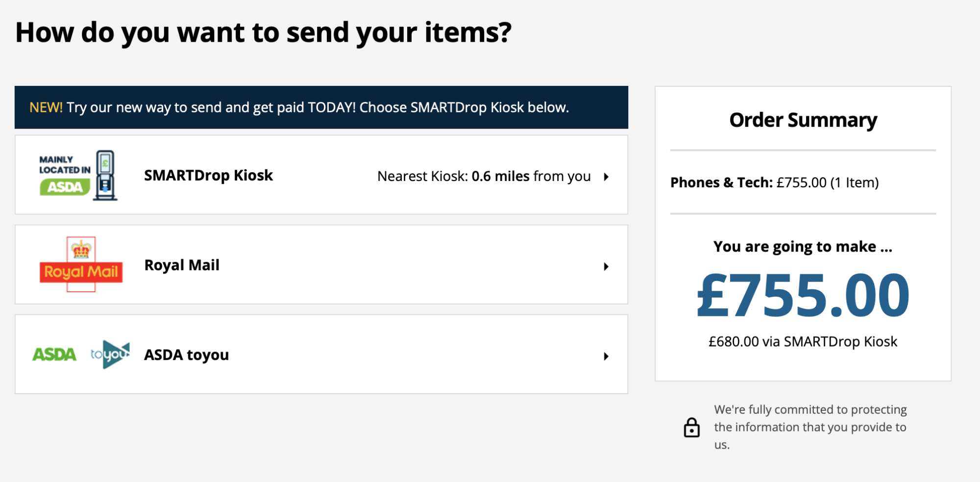Click the Order Summary heading
The height and width of the screenshot is (482, 980).
803,120
